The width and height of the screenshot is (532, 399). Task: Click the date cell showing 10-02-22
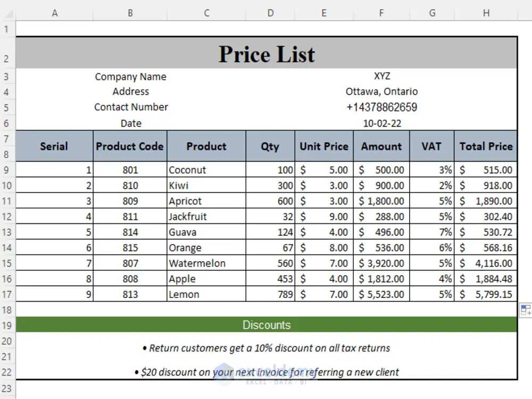pyautogui.click(x=381, y=123)
